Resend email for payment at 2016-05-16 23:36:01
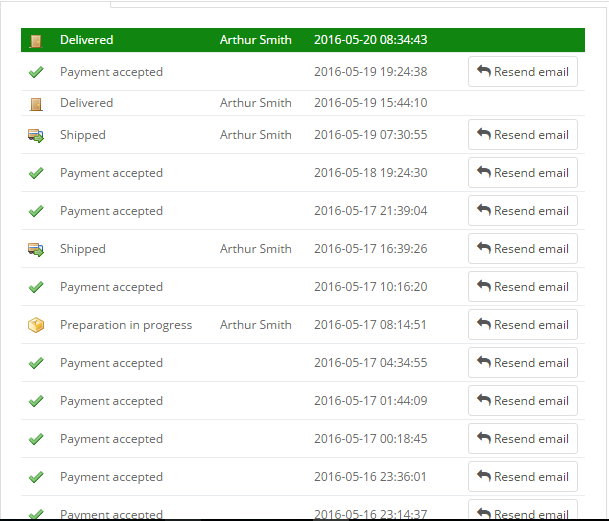The width and height of the screenshot is (609, 521). pyautogui.click(x=523, y=477)
